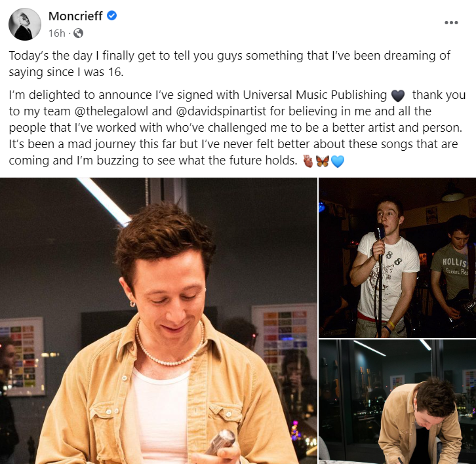Open the Moncrieff page name link
The height and width of the screenshot is (464, 476).
pyautogui.click(x=75, y=16)
